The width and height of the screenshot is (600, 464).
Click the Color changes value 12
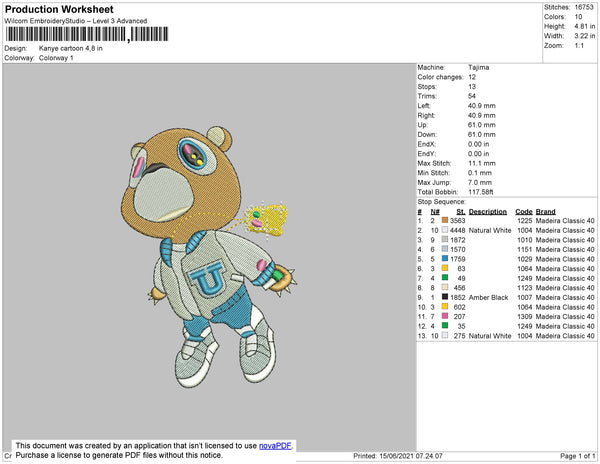[x=472, y=77]
